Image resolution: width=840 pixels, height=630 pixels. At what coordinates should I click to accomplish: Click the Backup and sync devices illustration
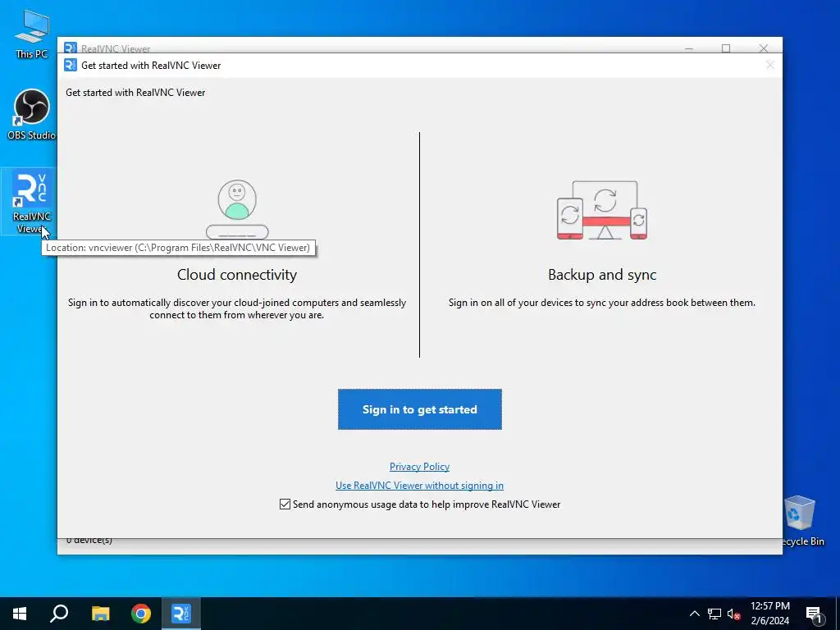[x=602, y=210]
